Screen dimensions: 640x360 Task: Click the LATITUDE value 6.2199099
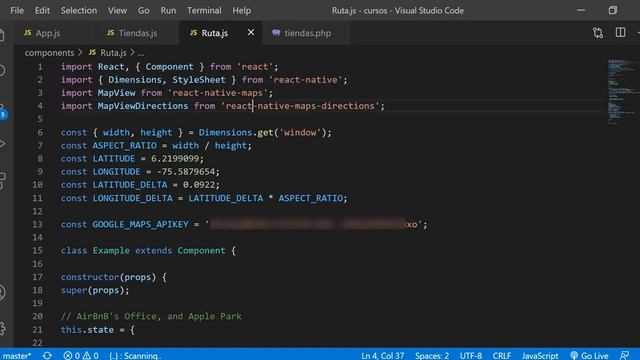pos(175,158)
